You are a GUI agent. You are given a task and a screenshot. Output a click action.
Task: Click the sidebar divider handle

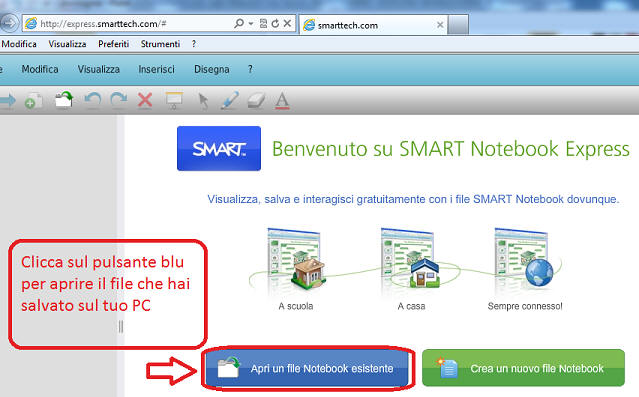click(121, 326)
